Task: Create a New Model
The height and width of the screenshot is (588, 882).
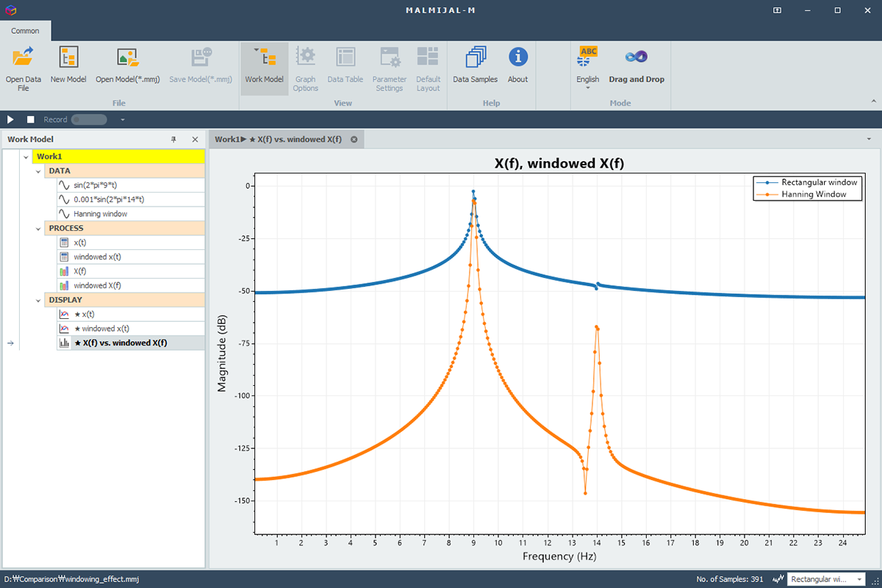Action: [68, 65]
